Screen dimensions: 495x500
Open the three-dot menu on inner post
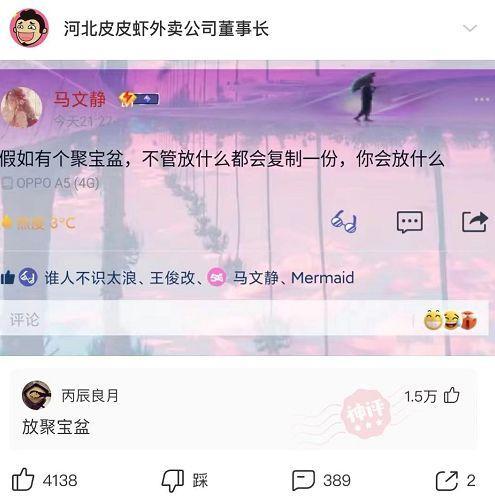point(482,99)
